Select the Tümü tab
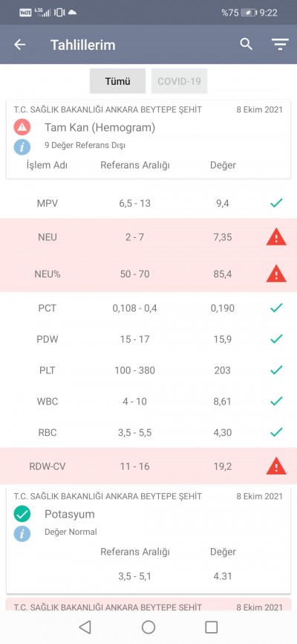Viewport: 297px width, 644px height. click(x=118, y=81)
